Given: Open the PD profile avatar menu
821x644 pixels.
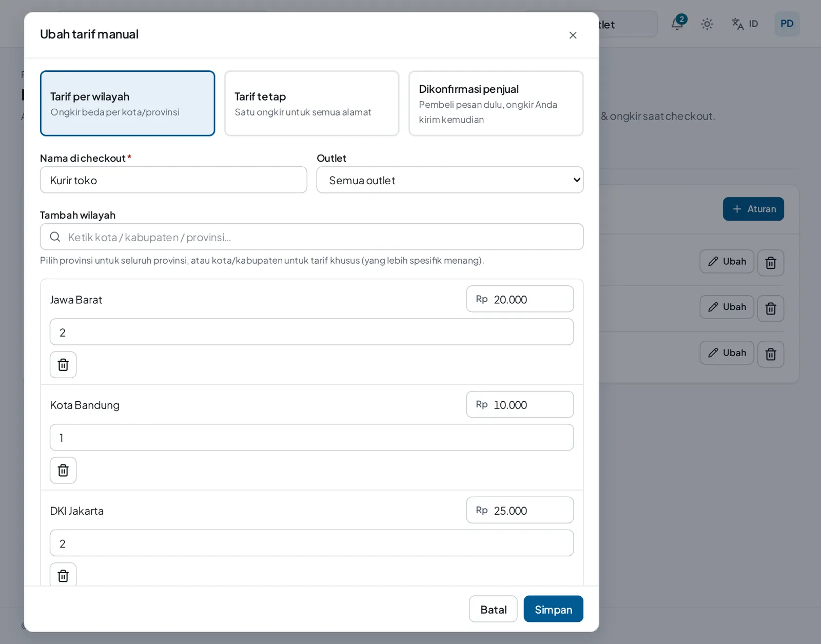Looking at the screenshot, I should [x=787, y=24].
